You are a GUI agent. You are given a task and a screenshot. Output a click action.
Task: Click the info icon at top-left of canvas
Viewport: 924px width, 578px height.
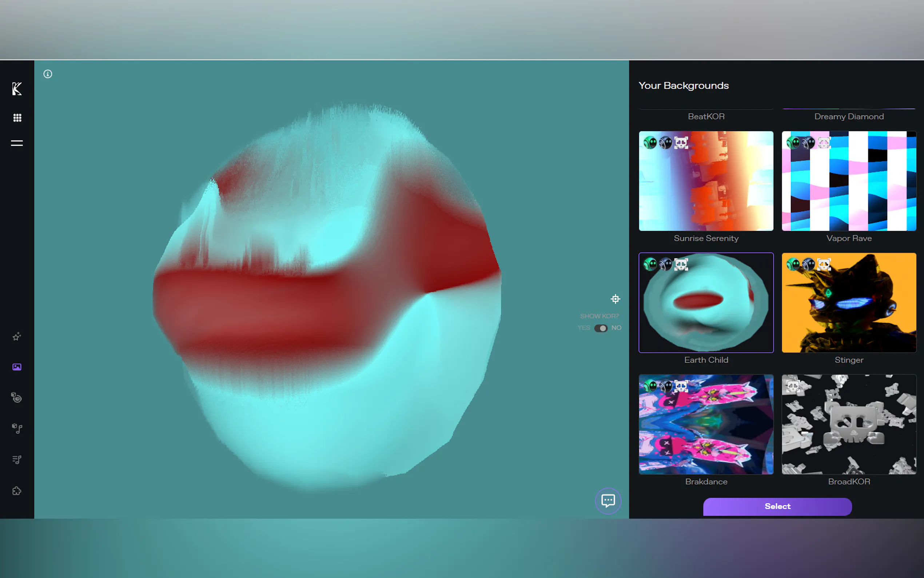[x=48, y=74]
